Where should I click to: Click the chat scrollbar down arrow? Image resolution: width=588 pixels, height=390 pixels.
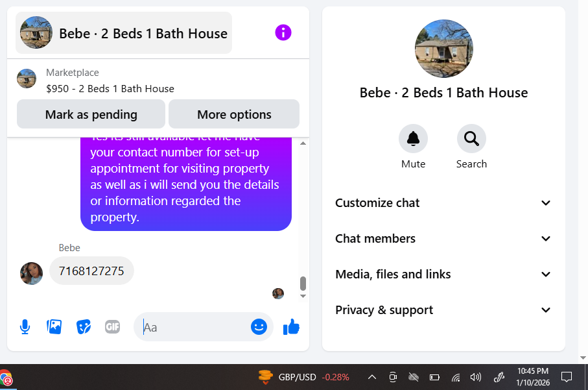[x=303, y=296]
